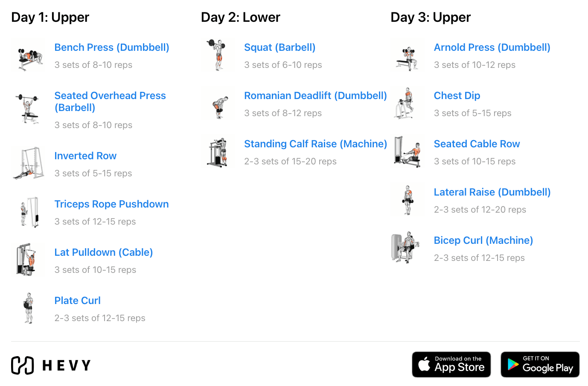Click the Bicep Curl machine thumbnail
The width and height of the screenshot is (588, 386).
pos(407,248)
